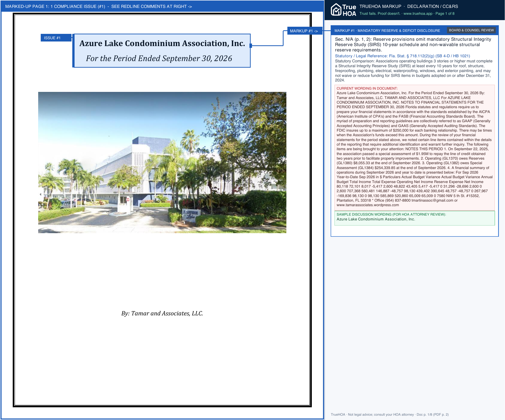505x420 pixels.
Task: Click the TrueHOA house logo icon
Action: pyautogui.click(x=336, y=10)
